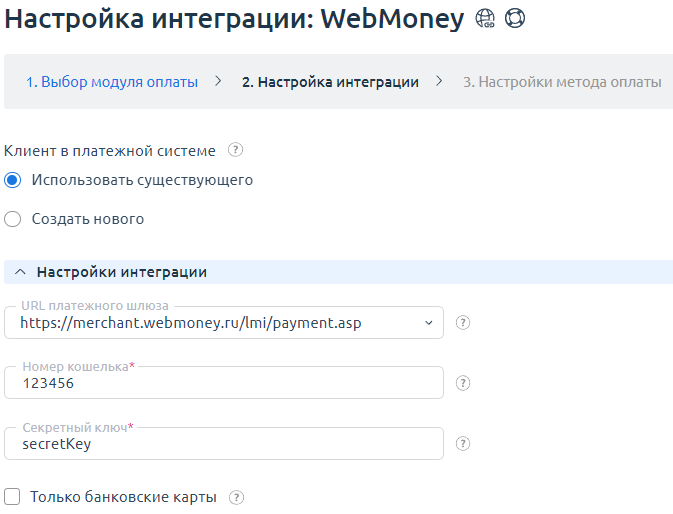The width and height of the screenshot is (673, 514).
Task: Enable the 'Только банковские карты' checkbox
Action: click(x=13, y=497)
